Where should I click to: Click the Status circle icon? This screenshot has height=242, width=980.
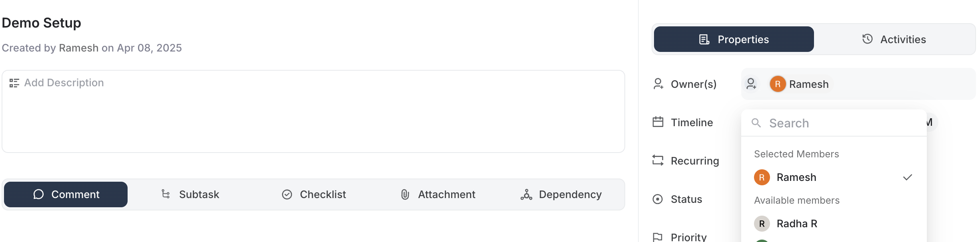[658, 199]
